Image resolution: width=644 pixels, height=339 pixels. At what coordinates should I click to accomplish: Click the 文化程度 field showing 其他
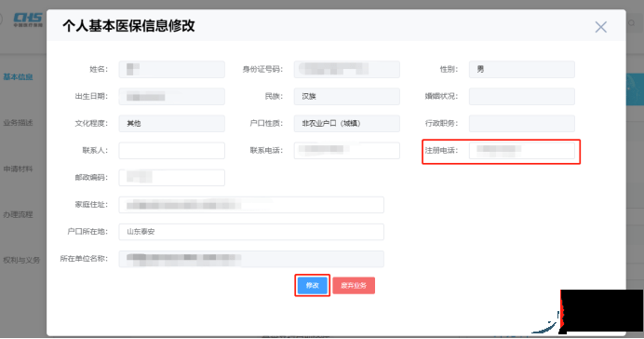(171, 124)
